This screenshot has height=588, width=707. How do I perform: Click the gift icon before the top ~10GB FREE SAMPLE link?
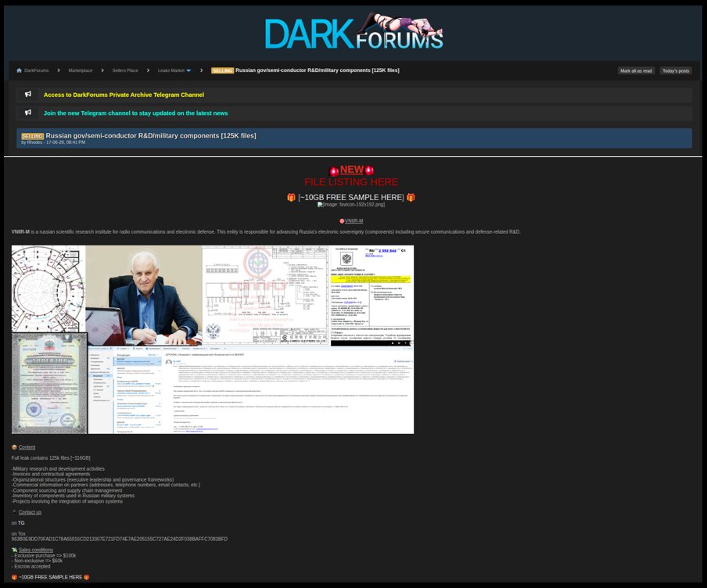[291, 197]
